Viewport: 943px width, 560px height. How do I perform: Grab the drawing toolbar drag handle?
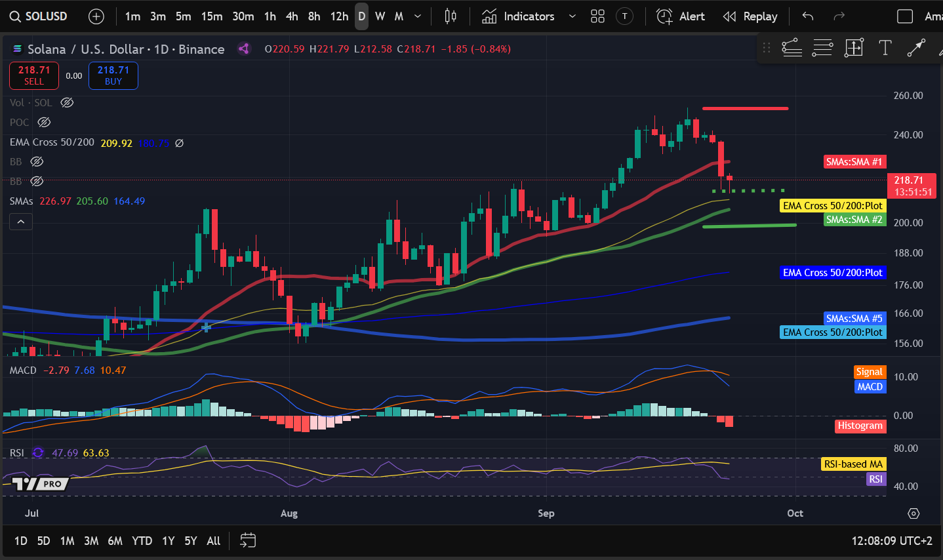[x=766, y=48]
